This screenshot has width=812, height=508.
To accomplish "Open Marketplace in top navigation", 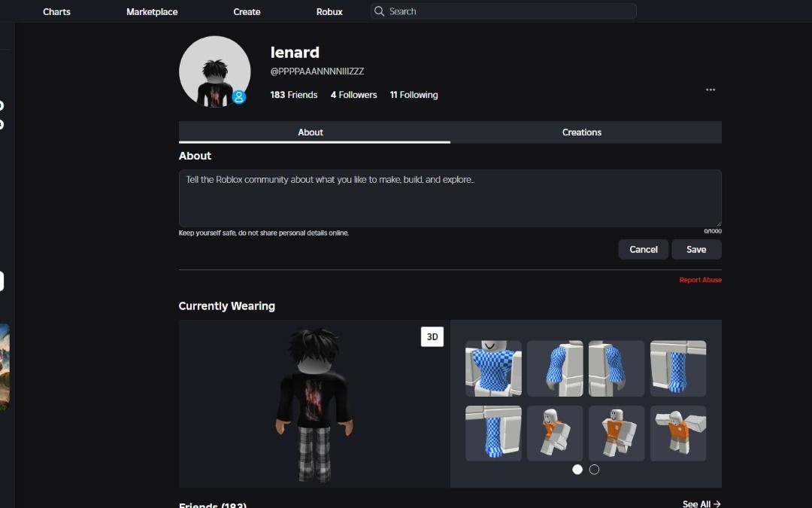I will click(152, 12).
